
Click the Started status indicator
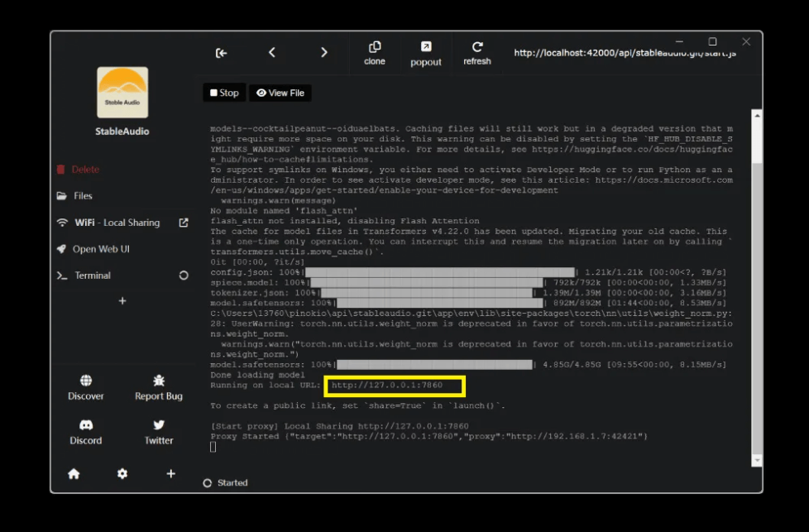tap(226, 483)
